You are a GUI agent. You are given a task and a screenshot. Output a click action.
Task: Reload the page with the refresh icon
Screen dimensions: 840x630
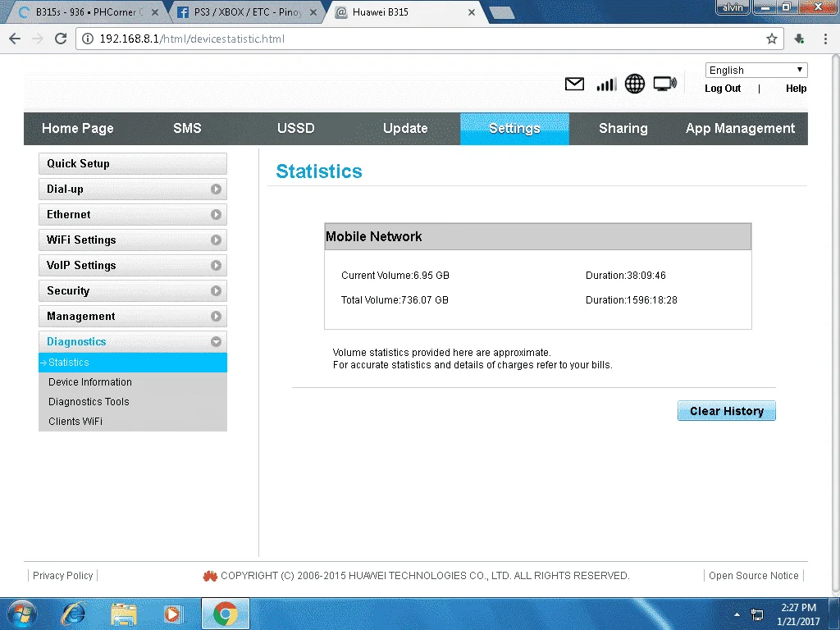click(61, 39)
